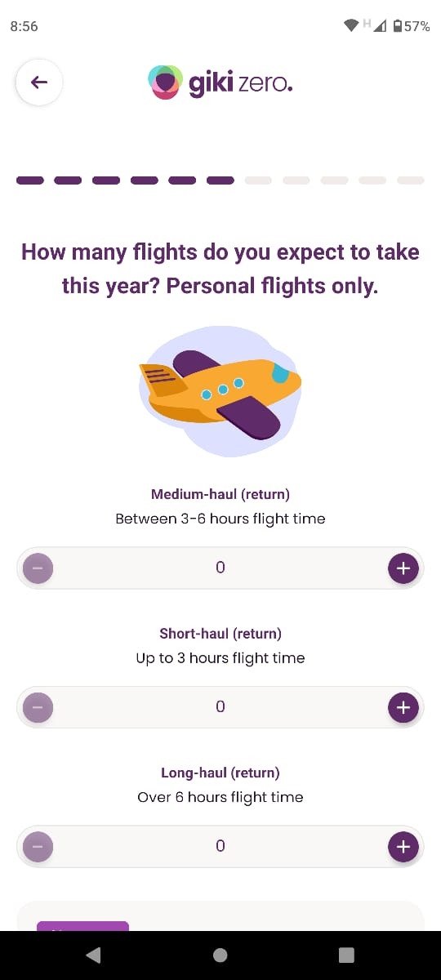This screenshot has height=980, width=441.
Task: Tap minus for Long-haul flights
Action: (38, 846)
